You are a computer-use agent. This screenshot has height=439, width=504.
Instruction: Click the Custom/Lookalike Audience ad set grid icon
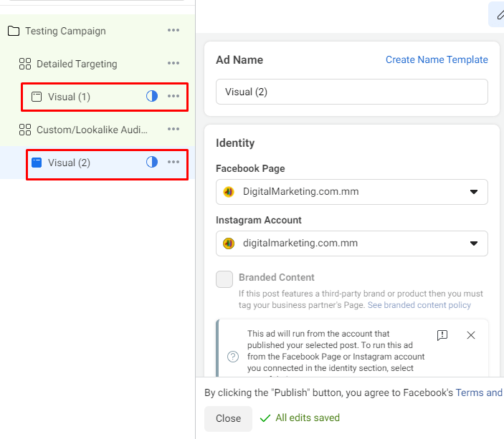[x=24, y=130]
